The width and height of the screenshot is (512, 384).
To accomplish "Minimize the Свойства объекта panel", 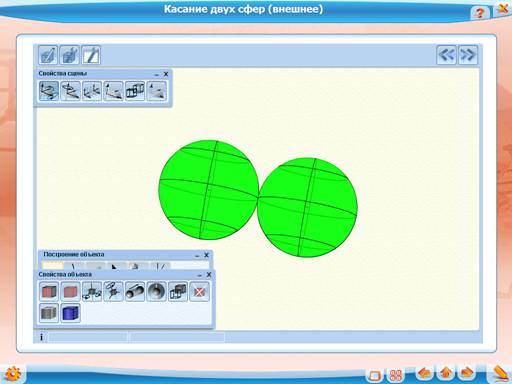I will 199,275.
